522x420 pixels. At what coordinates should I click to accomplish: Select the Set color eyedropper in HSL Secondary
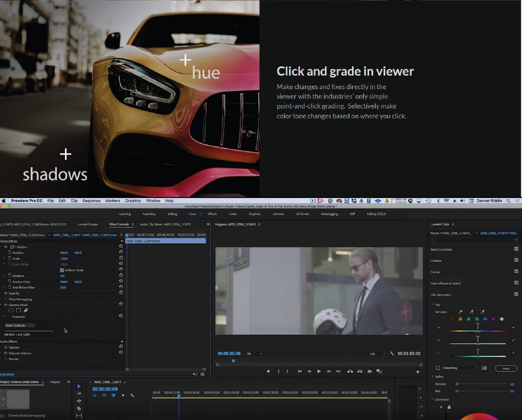coord(460,312)
